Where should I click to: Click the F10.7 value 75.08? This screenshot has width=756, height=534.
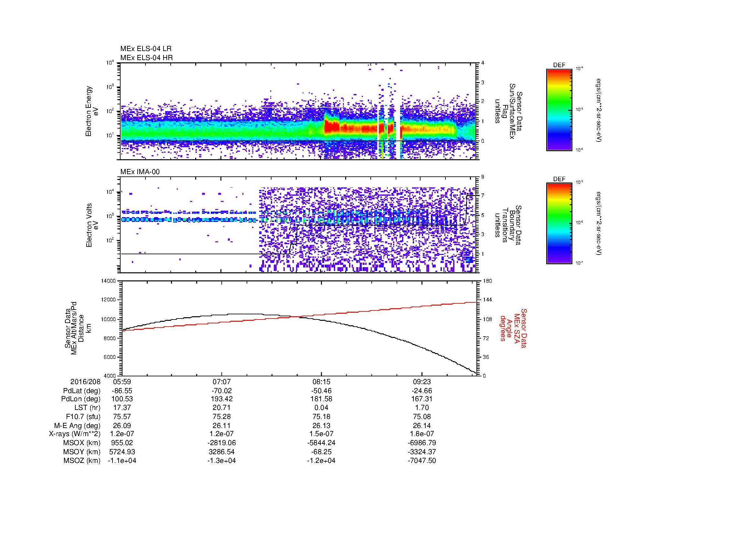pos(422,417)
